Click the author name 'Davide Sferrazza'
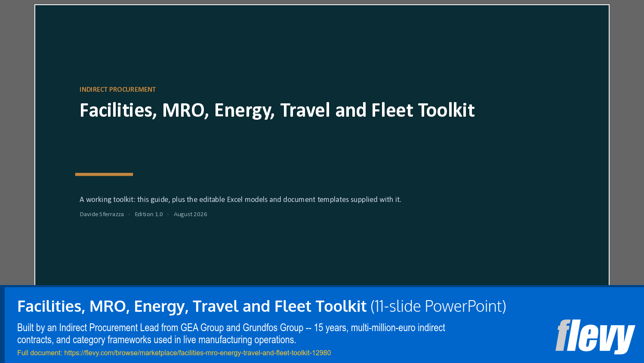644x363 pixels. pos(102,214)
